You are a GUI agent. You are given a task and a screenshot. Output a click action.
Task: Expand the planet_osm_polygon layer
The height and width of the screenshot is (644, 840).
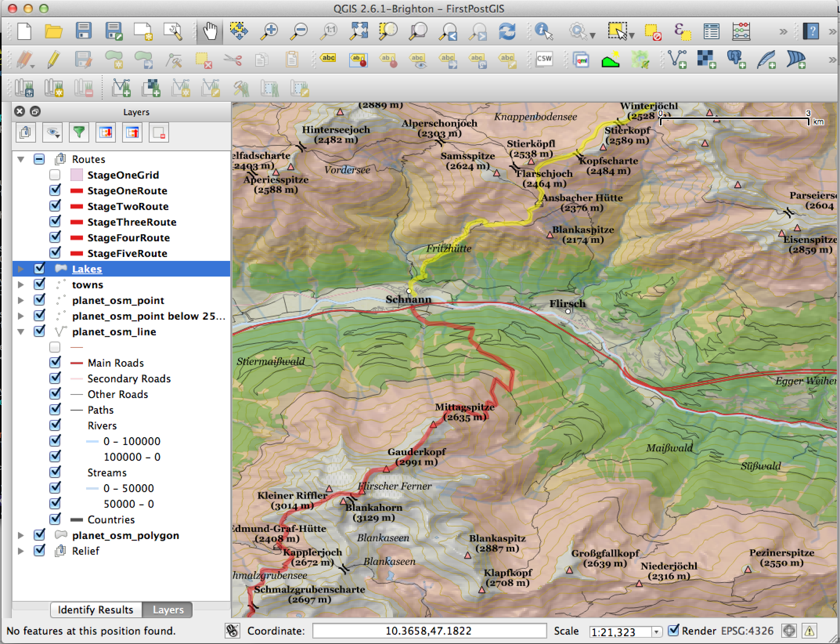click(21, 535)
